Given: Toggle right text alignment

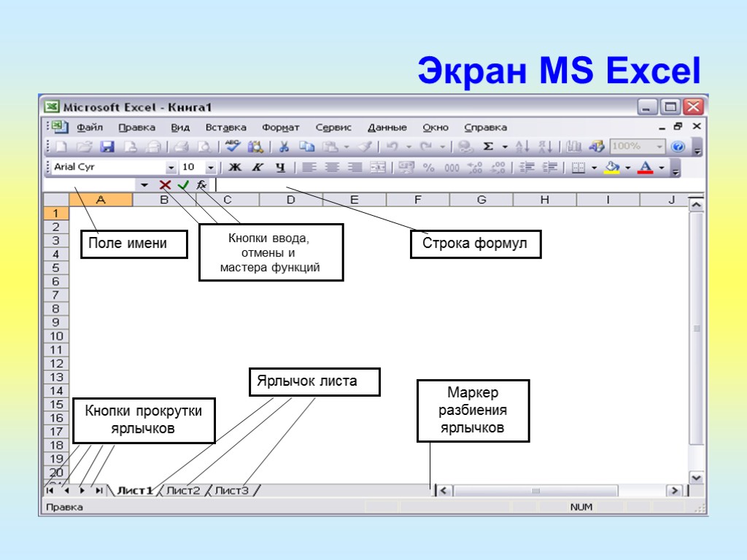Looking at the screenshot, I should (355, 168).
